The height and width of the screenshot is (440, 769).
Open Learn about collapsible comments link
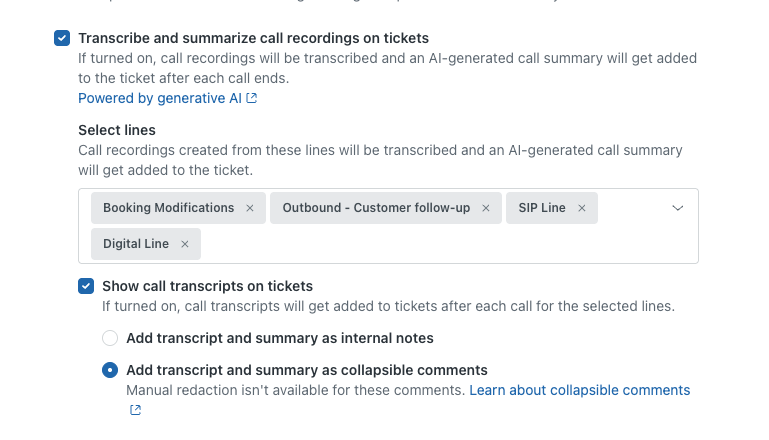580,390
